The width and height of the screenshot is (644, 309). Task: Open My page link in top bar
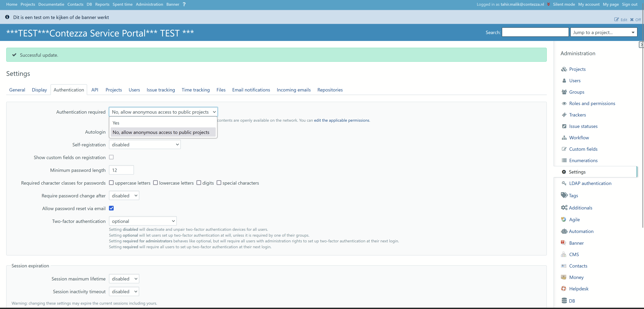611,4
